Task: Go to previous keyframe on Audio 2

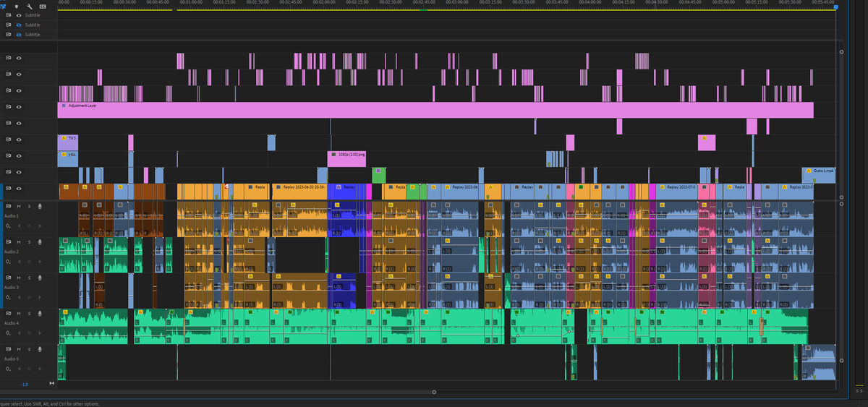Action: tap(20, 262)
